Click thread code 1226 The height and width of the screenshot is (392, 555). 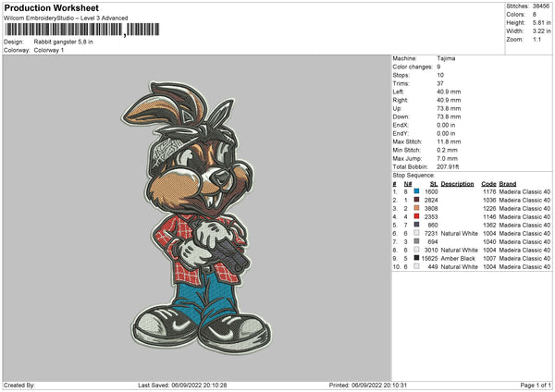[x=489, y=208]
